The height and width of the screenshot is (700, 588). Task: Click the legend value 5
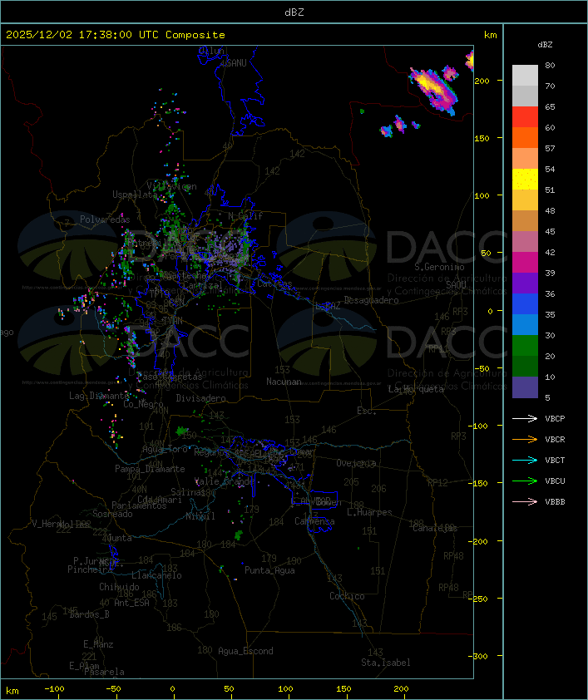tap(547, 397)
